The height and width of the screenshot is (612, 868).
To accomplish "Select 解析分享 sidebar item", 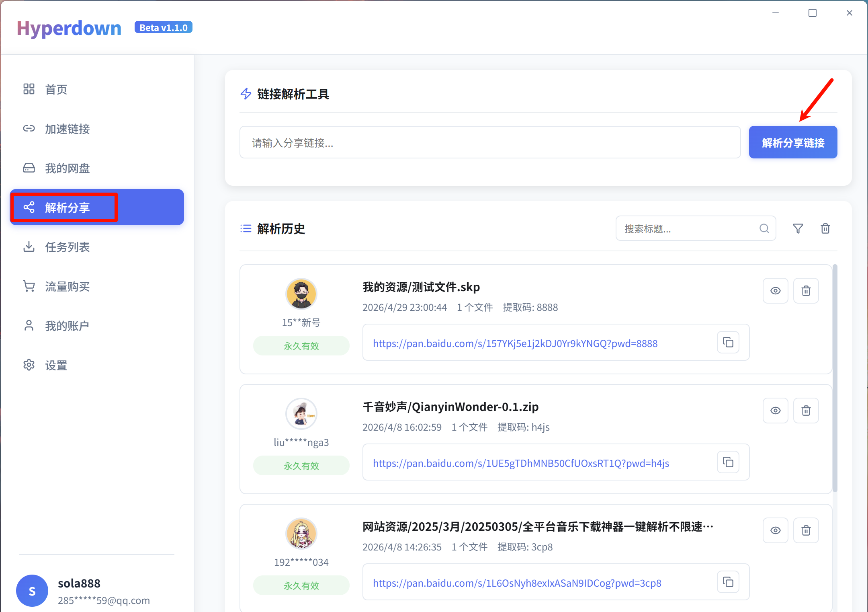I will coord(97,207).
